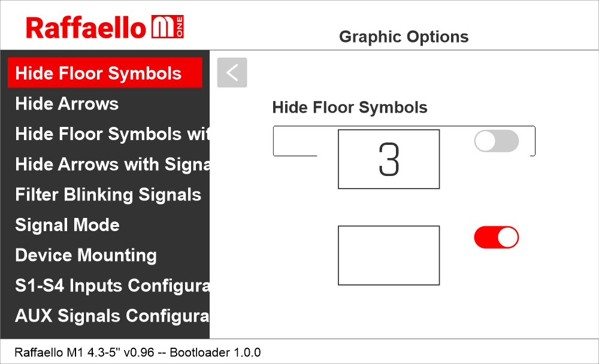Click the firmware version text in the footer

(138, 352)
